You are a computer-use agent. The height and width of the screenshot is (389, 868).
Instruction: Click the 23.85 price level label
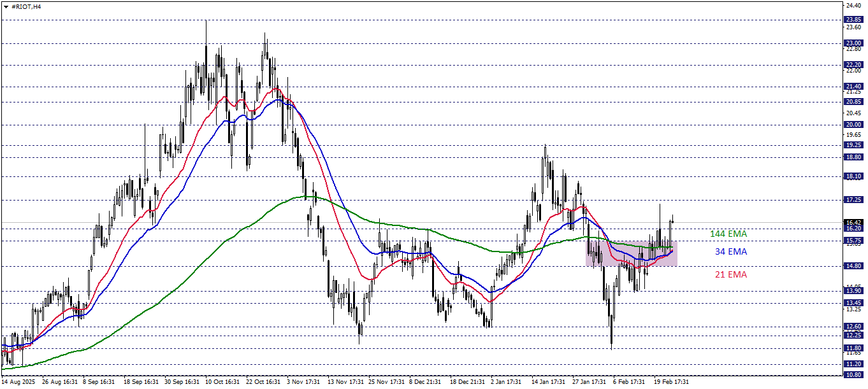(x=853, y=20)
